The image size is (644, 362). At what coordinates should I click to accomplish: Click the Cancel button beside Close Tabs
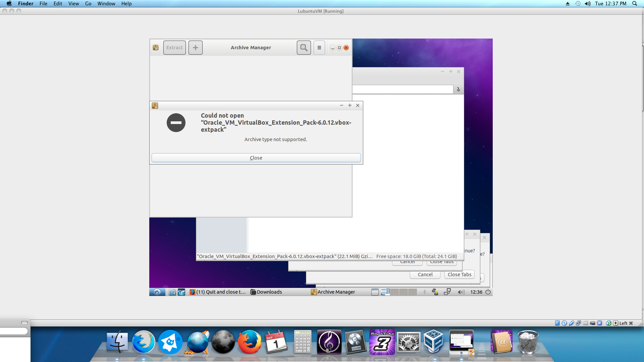coord(425,275)
